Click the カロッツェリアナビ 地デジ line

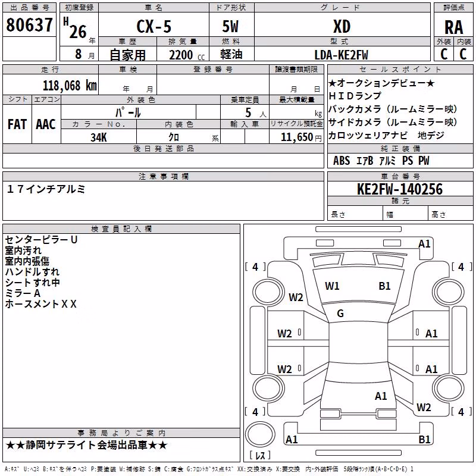point(386,135)
